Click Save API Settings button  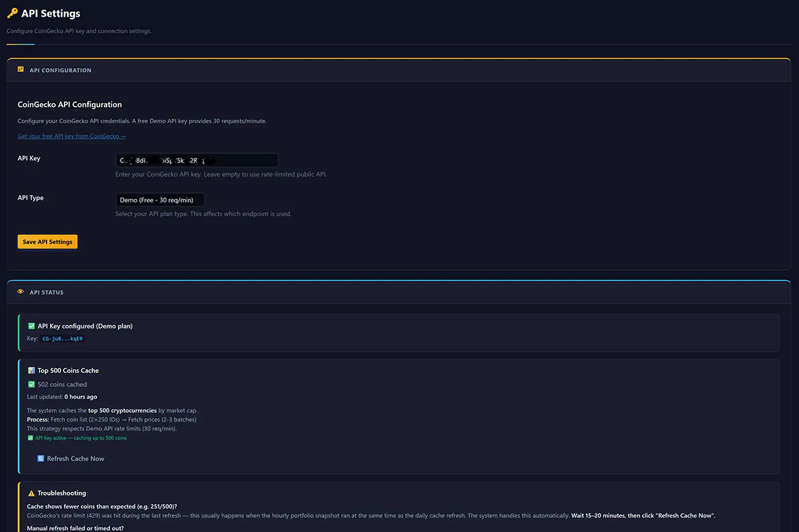47,242
